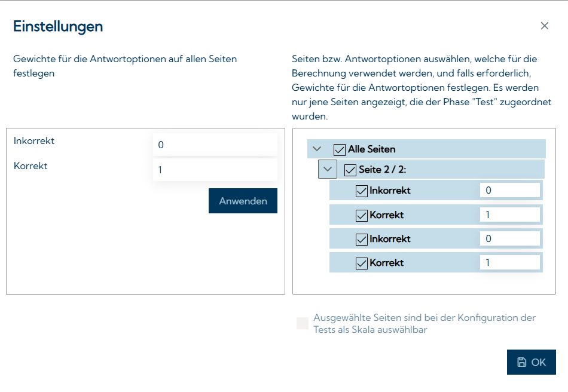
Task: Toggle the last Korrekt checkbox in tree
Action: 361,263
